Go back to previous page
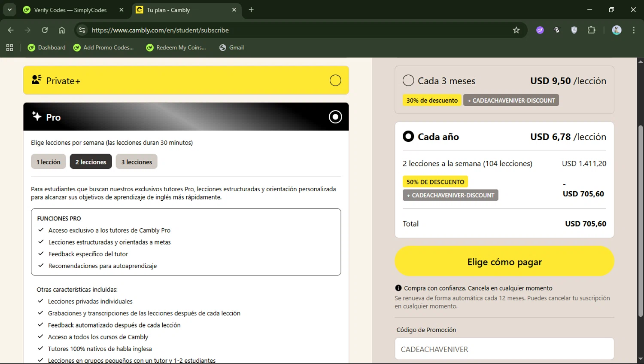Screen dimensions: 644x364 pyautogui.click(x=11, y=30)
